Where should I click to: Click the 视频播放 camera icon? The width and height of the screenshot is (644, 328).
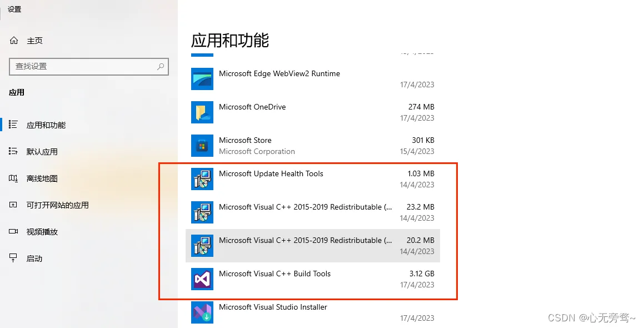click(x=13, y=231)
